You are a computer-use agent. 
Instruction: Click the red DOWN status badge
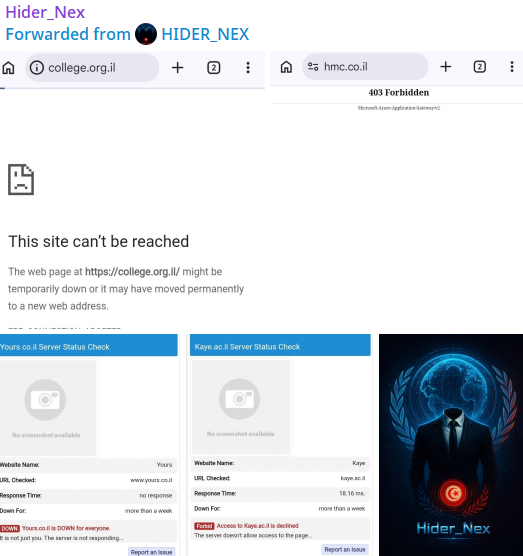click(x=10, y=528)
